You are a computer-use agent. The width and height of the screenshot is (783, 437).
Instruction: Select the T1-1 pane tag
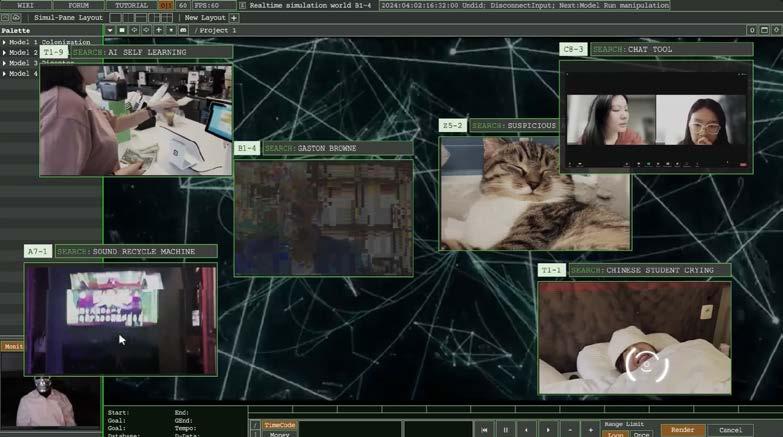(552, 270)
